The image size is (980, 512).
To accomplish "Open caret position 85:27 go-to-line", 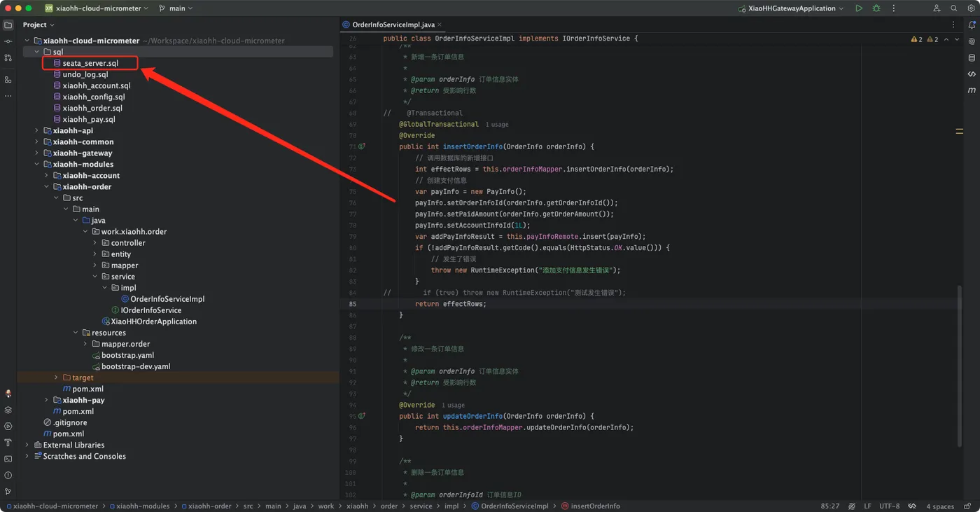I will [x=830, y=506].
